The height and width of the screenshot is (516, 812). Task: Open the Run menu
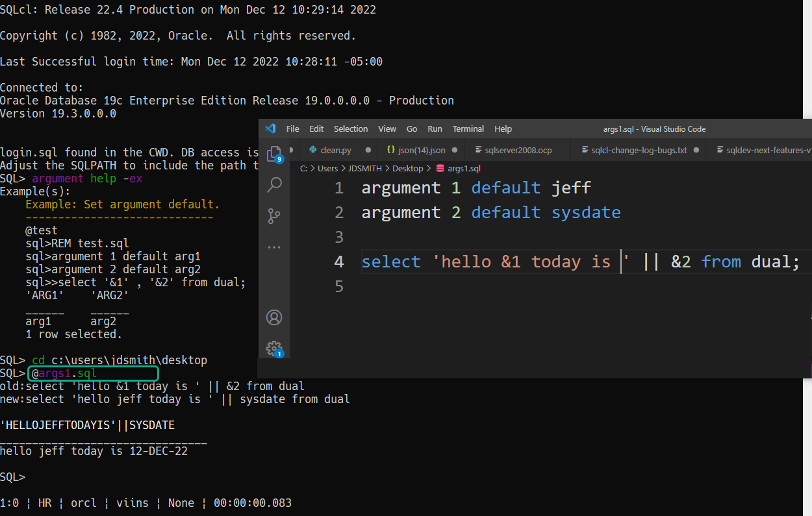pos(435,129)
